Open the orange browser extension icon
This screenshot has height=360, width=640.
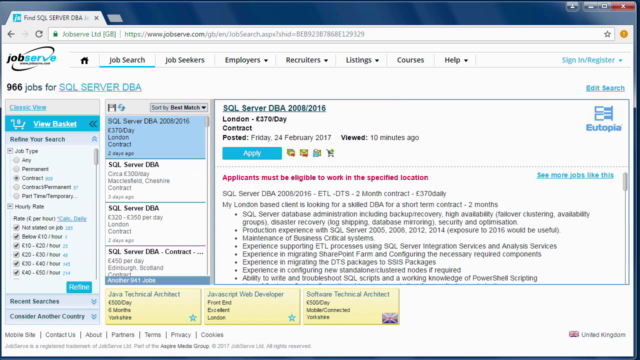(624, 34)
